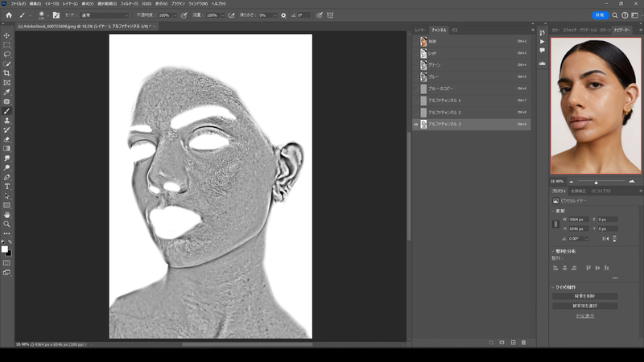The height and width of the screenshot is (362, 644).
Task: Show the アルファチャンネル 1 visibility
Action: pyautogui.click(x=415, y=101)
